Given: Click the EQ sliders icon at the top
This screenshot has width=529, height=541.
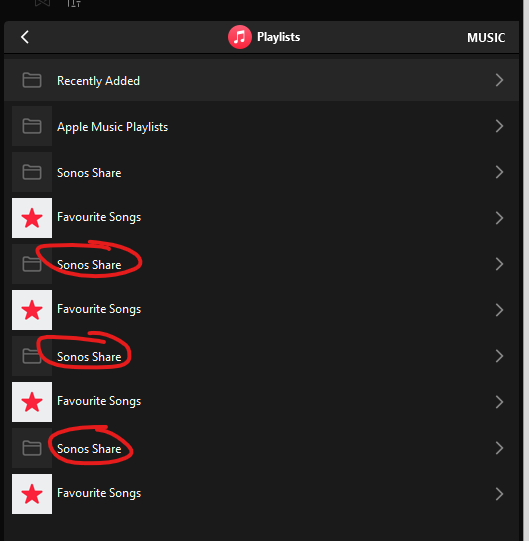Looking at the screenshot, I should tap(74, 3).
